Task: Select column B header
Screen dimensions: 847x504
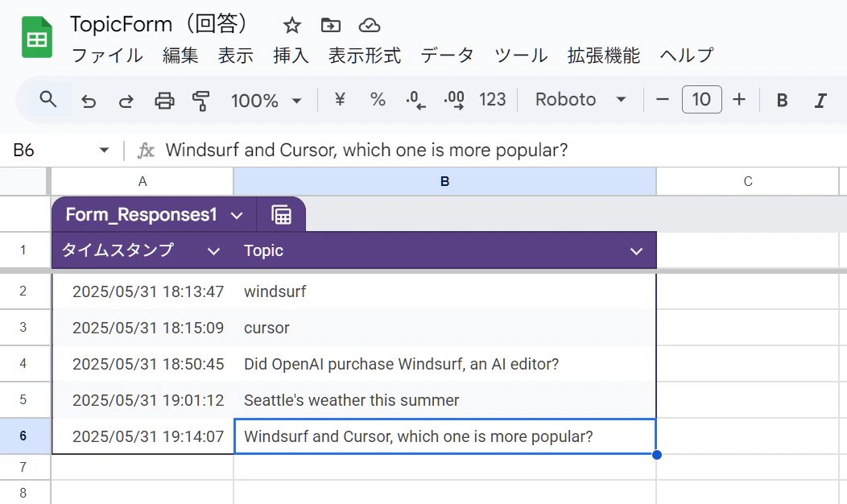Action: 444,181
